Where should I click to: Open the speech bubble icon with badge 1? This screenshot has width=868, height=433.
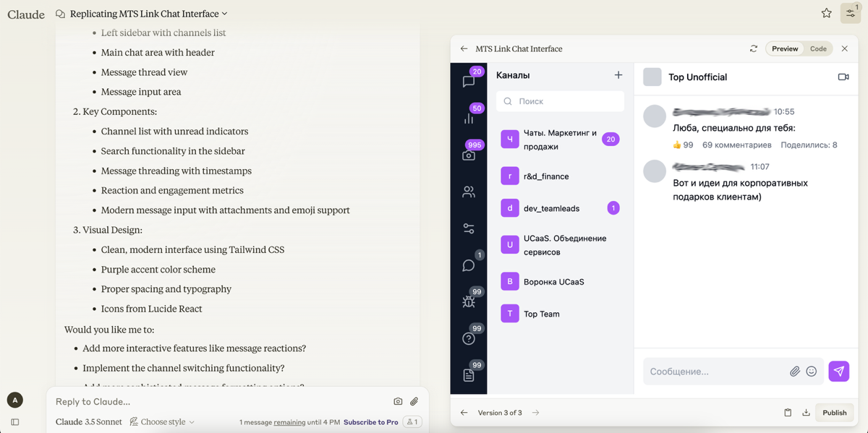pos(469,265)
